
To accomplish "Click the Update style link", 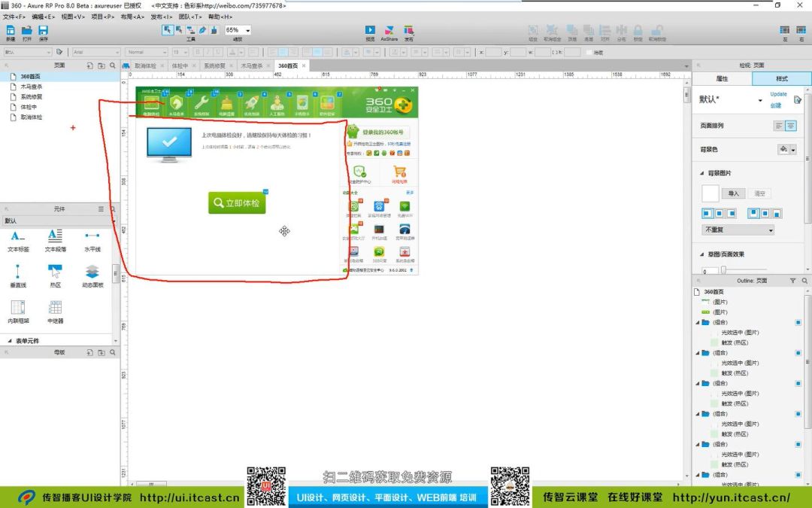I will click(x=778, y=95).
